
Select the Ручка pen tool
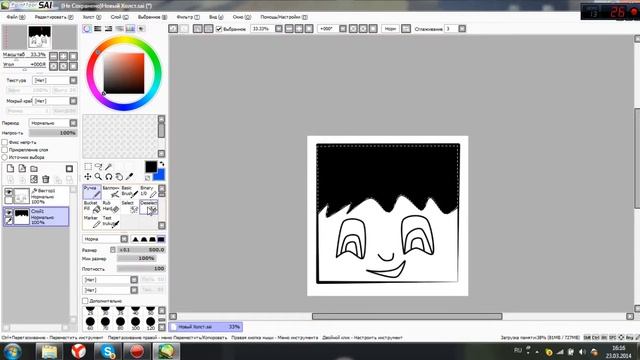tap(92, 192)
